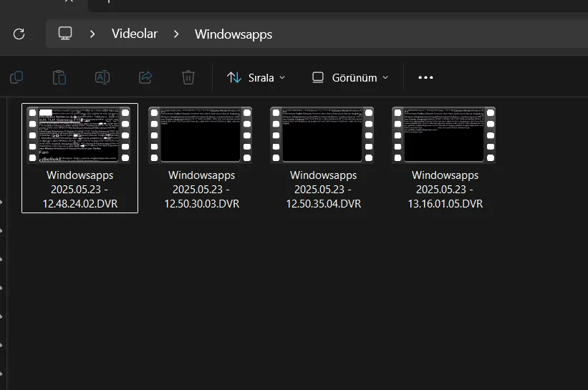
Task: Click file name Windowsapps 2025.05.23 - 12.50.30.03.DVR
Action: pyautogui.click(x=202, y=190)
